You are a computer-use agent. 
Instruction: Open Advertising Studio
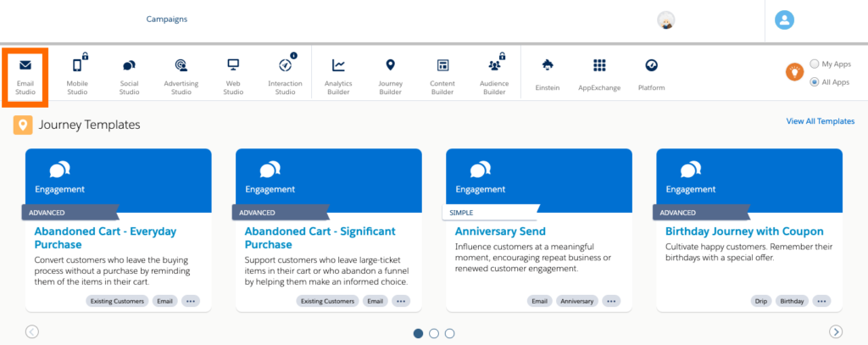(181, 75)
